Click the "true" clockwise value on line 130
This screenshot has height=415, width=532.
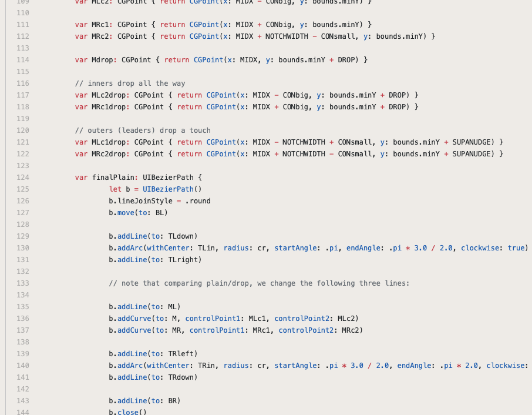click(x=516, y=248)
